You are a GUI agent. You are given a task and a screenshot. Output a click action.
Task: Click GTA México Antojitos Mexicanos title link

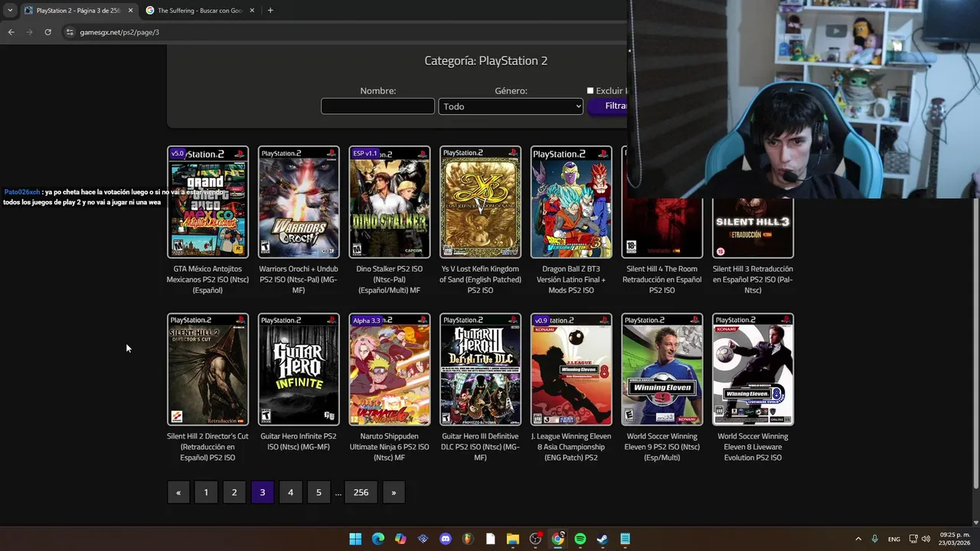(207, 279)
